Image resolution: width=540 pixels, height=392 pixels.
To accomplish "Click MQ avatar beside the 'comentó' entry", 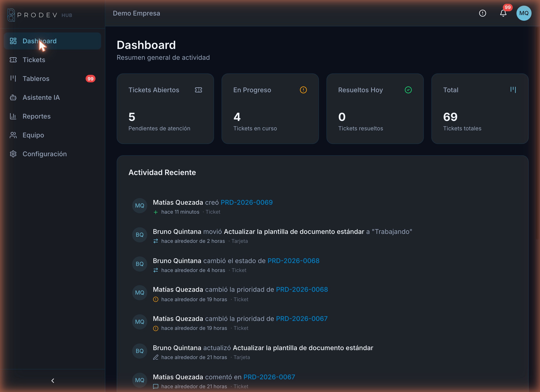I will tap(139, 380).
